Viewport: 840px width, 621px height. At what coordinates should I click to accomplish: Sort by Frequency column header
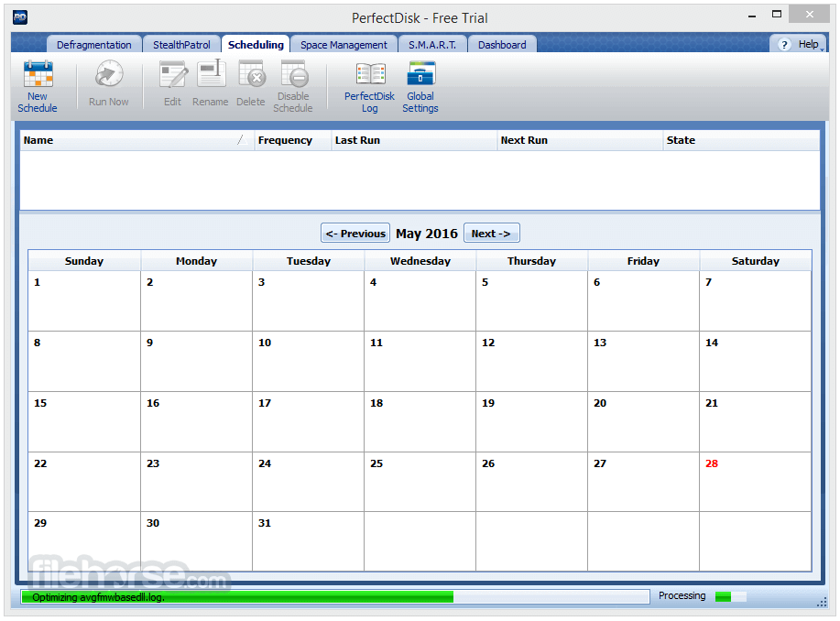tap(292, 140)
